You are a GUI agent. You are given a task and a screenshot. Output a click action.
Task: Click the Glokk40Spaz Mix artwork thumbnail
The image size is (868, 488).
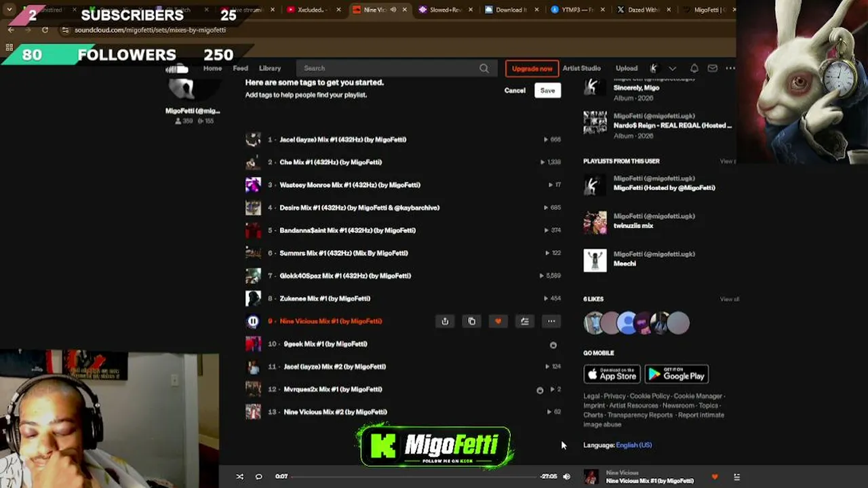pyautogui.click(x=253, y=276)
